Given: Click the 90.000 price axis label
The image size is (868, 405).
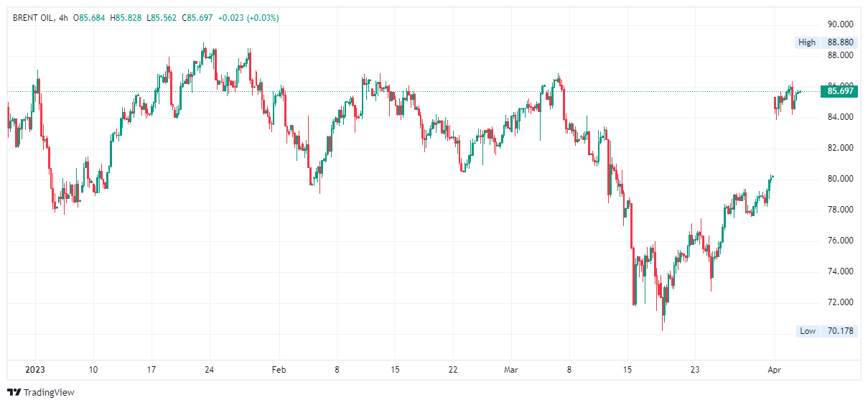Looking at the screenshot, I should [x=840, y=24].
